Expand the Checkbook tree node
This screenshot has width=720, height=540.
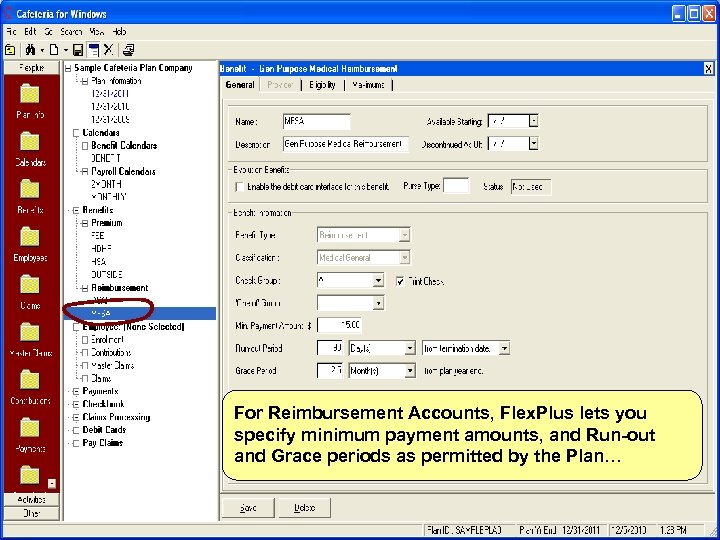(76, 405)
